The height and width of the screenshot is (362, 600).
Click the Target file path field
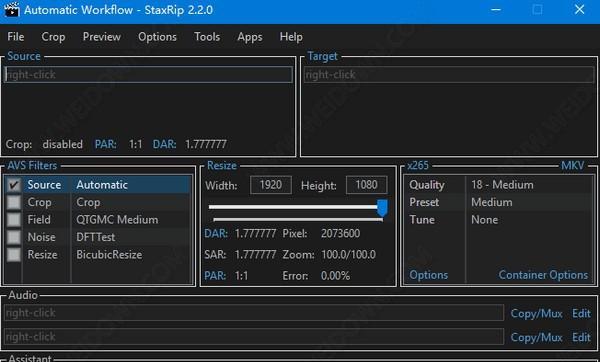pyautogui.click(x=449, y=75)
